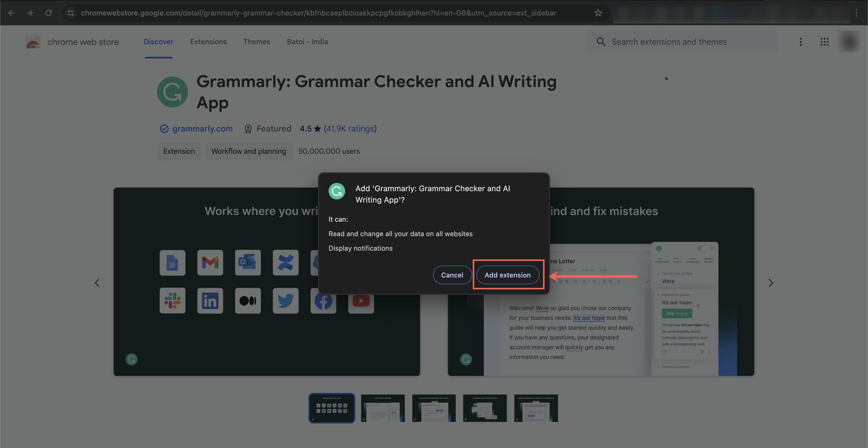The width and height of the screenshot is (868, 448).
Task: Open Google apps grid
Action: click(825, 42)
